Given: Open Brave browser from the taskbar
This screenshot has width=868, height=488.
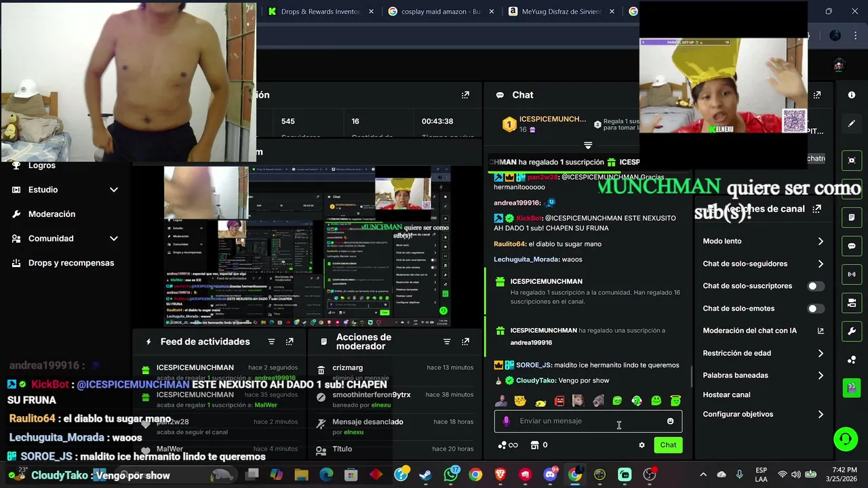Looking at the screenshot, I should click(x=500, y=475).
